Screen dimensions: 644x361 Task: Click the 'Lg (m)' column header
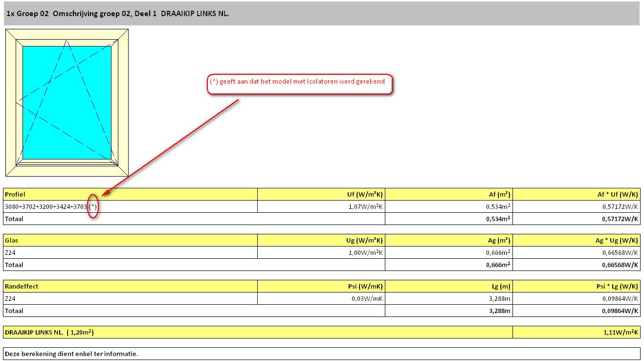[x=449, y=286]
